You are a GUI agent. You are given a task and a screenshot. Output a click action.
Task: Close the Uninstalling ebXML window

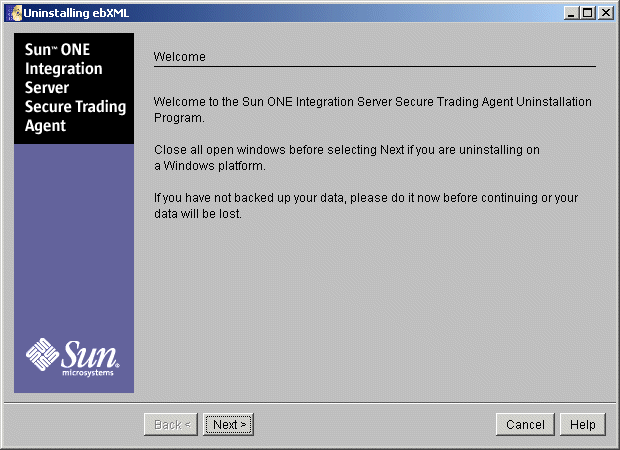[605, 13]
